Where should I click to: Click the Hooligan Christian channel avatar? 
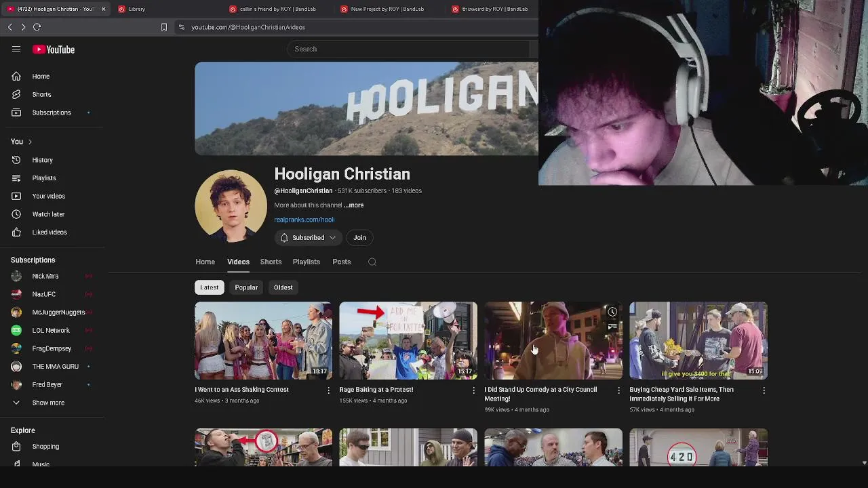tap(231, 205)
